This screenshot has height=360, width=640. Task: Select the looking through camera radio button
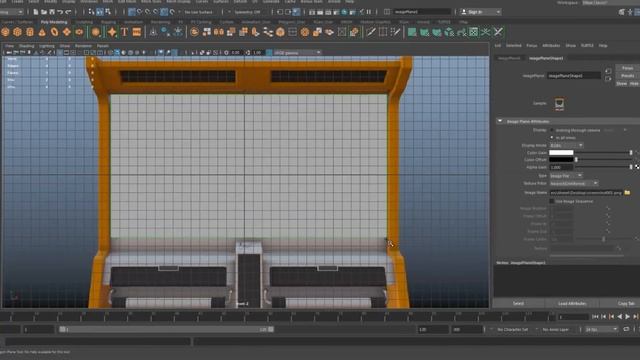(x=552, y=130)
